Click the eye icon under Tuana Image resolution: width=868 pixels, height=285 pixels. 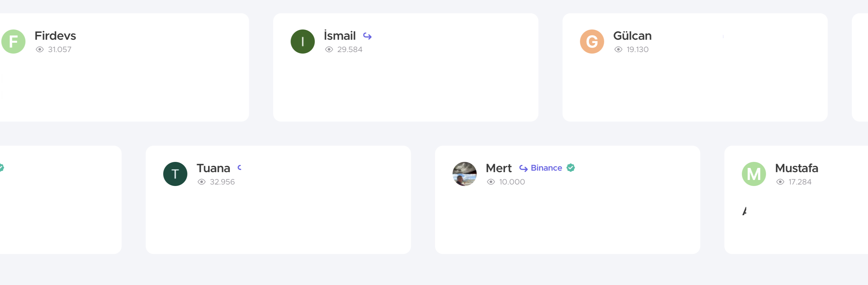tap(202, 182)
